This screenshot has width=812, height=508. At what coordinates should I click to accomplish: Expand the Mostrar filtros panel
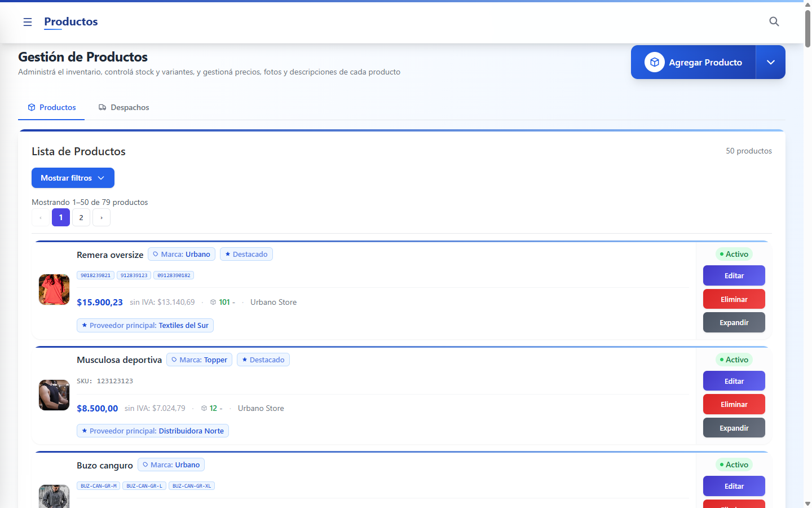[73, 178]
